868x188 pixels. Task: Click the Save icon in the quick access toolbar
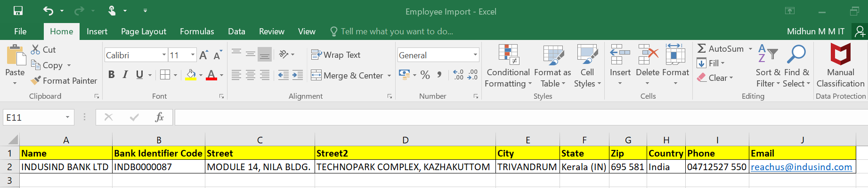pyautogui.click(x=18, y=11)
